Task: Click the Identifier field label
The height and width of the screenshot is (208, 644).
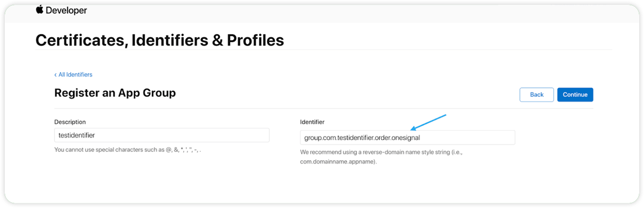Action: click(x=312, y=122)
